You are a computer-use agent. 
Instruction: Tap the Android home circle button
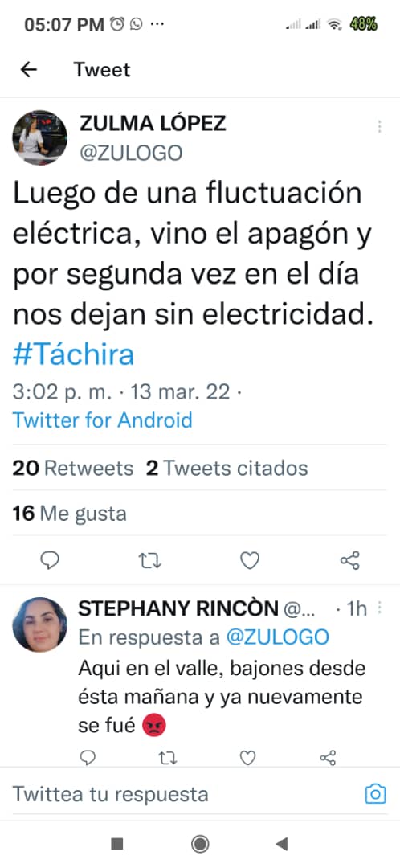pyautogui.click(x=200, y=844)
